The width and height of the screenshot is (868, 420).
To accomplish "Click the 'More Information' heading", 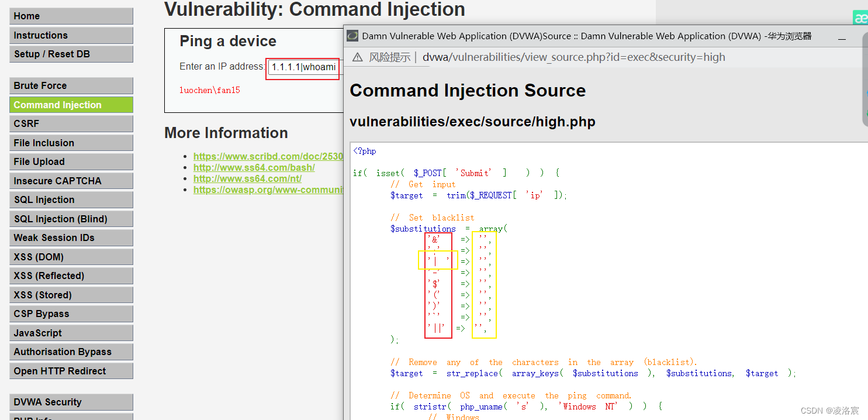I will pyautogui.click(x=226, y=133).
